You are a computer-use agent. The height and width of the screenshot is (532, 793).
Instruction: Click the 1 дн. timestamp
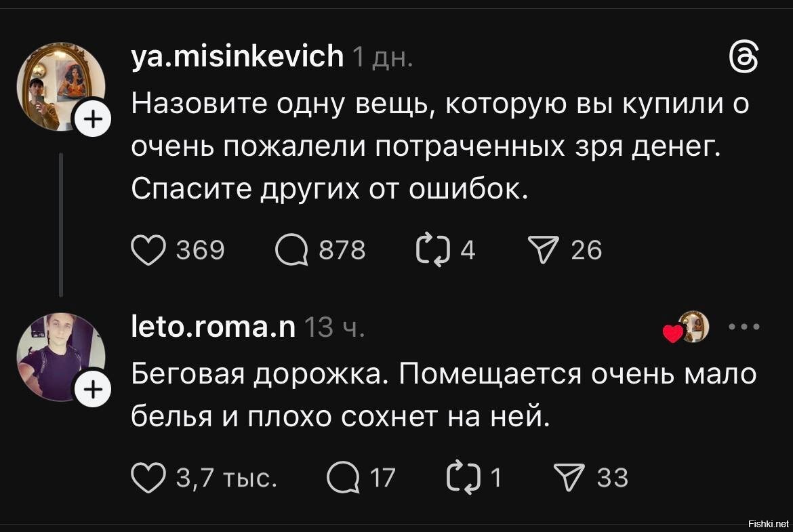pos(381,58)
